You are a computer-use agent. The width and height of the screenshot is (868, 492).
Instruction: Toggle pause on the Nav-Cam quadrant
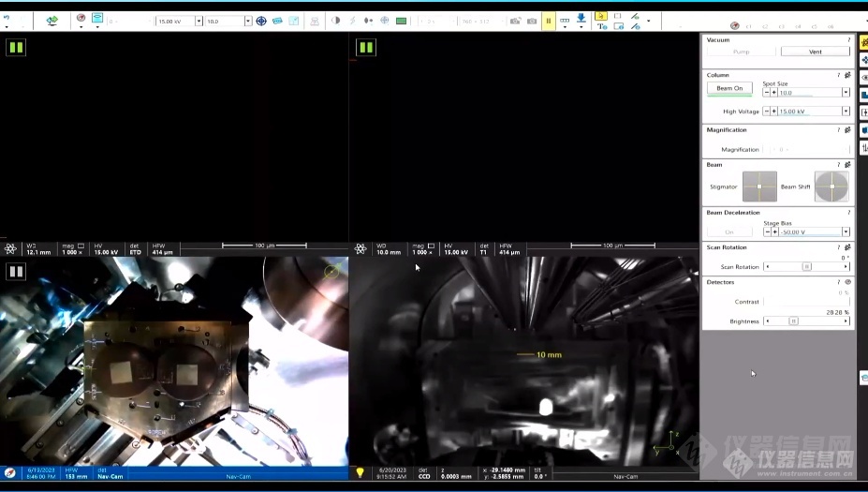pos(16,272)
